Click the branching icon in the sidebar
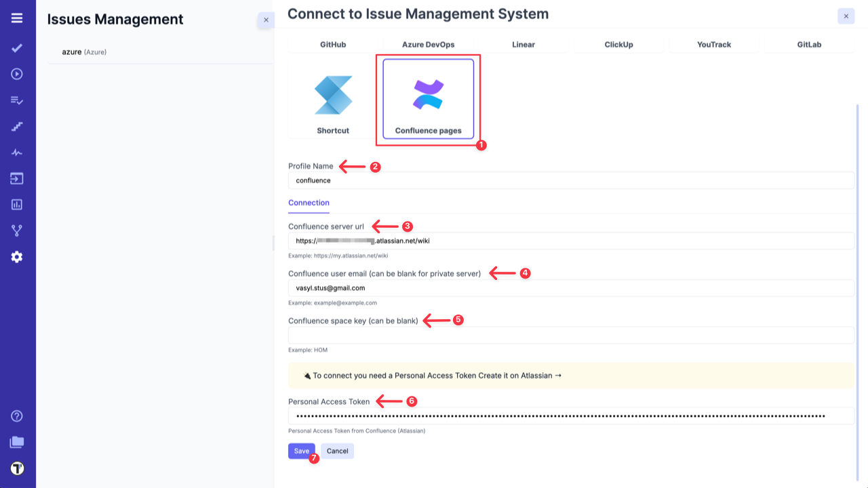 pyautogui.click(x=17, y=230)
